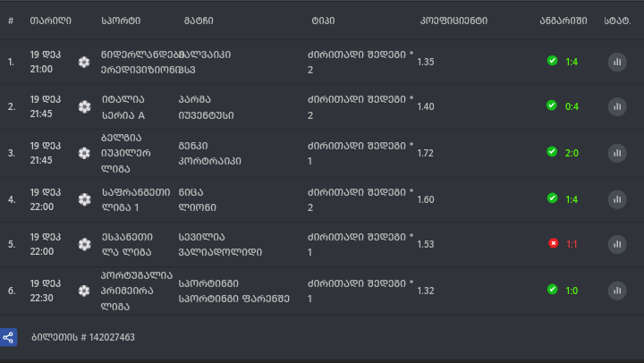The height and width of the screenshot is (363, 644).
Task: Click the soccer ball icon in the ესპანეთი row
Action: [84, 244]
